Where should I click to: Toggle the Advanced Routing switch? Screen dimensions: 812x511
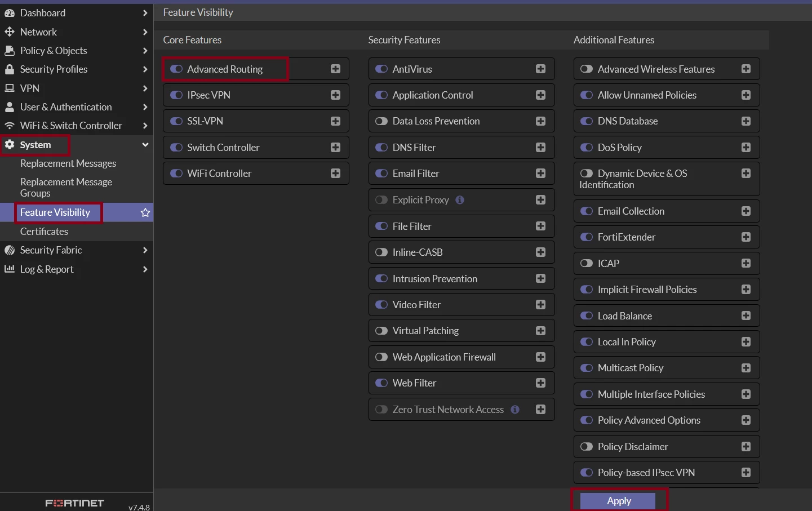point(176,69)
